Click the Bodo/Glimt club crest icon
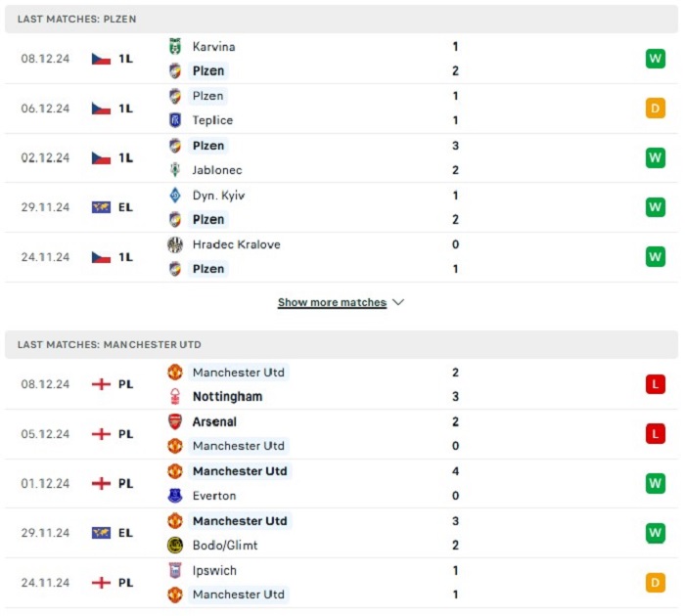The width and height of the screenshot is (685, 616). click(x=175, y=545)
